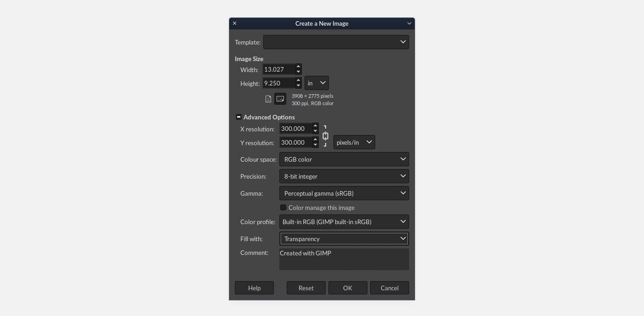Toggle the resolution chain link icon
Viewport: 644px width, 316px height.
326,136
